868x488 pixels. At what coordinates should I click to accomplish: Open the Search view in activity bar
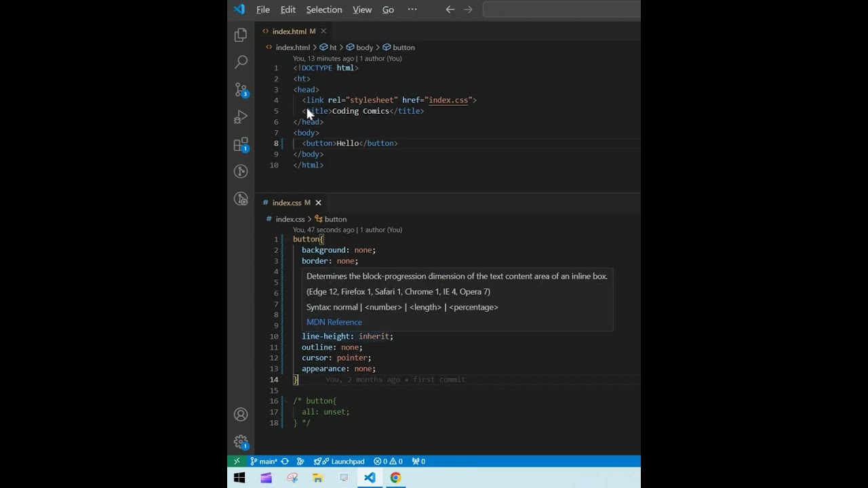pyautogui.click(x=241, y=62)
